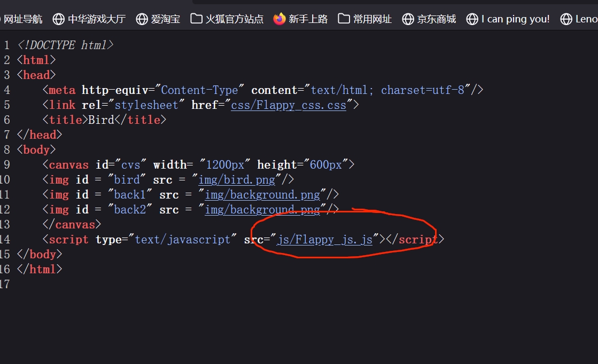Click the globe icon beside I can ping you!
This screenshot has width=598, height=364.
coord(472,19)
